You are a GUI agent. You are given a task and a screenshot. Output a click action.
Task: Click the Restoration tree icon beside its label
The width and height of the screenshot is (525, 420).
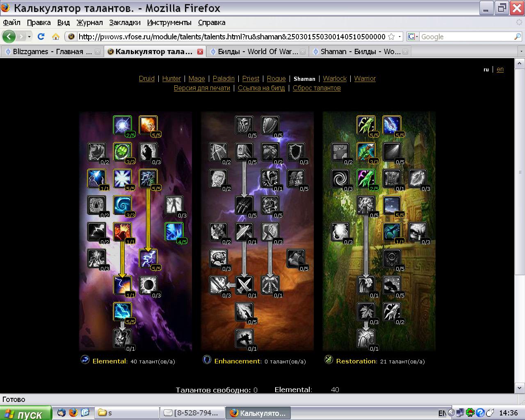(x=329, y=360)
